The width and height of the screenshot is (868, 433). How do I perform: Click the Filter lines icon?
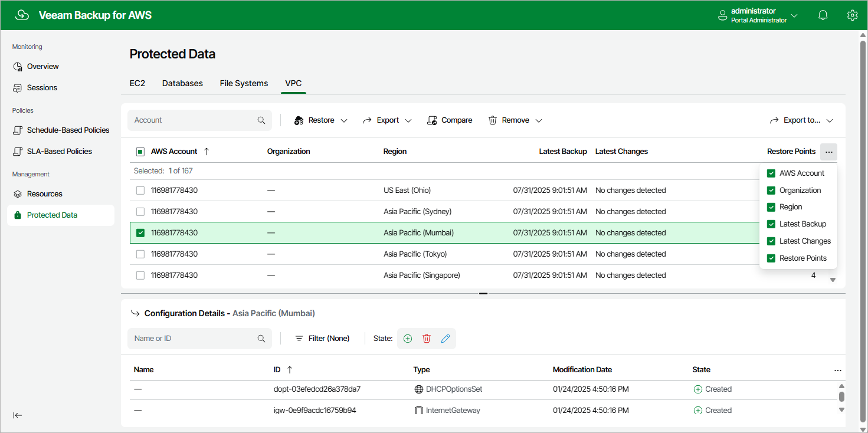(299, 339)
